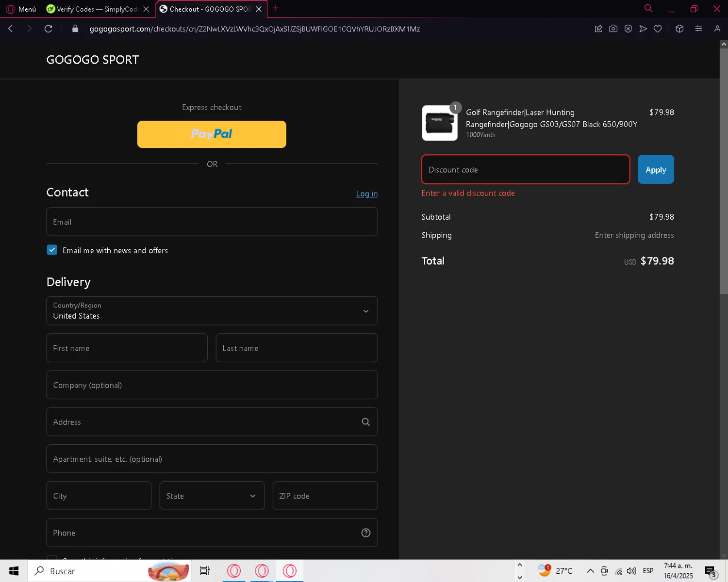The image size is (728, 582).
Task: Add page to bookmarks heart icon
Action: point(658,29)
